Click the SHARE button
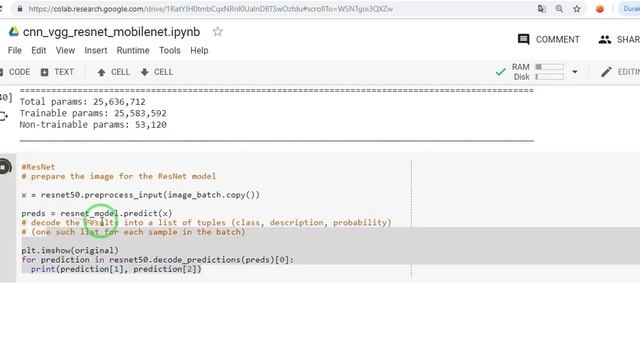The height and width of the screenshot is (360, 640). pos(619,39)
